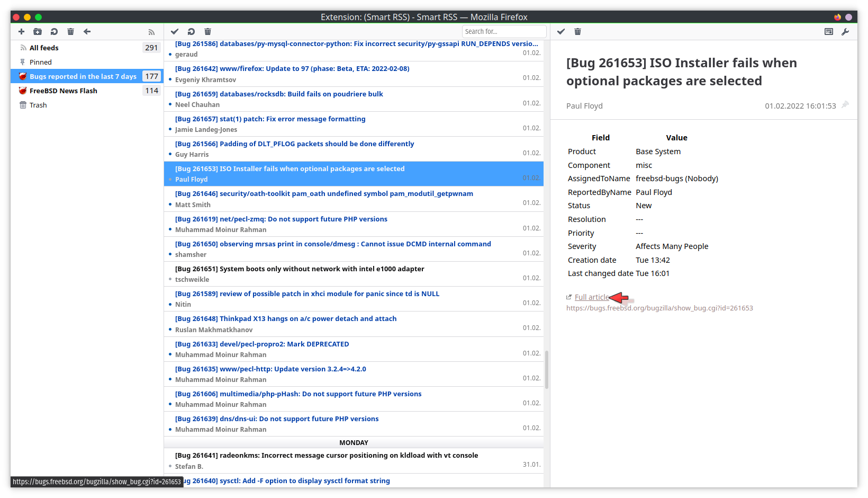Open the Trash folder in the sidebar
This screenshot has width=868, height=498.
point(38,105)
